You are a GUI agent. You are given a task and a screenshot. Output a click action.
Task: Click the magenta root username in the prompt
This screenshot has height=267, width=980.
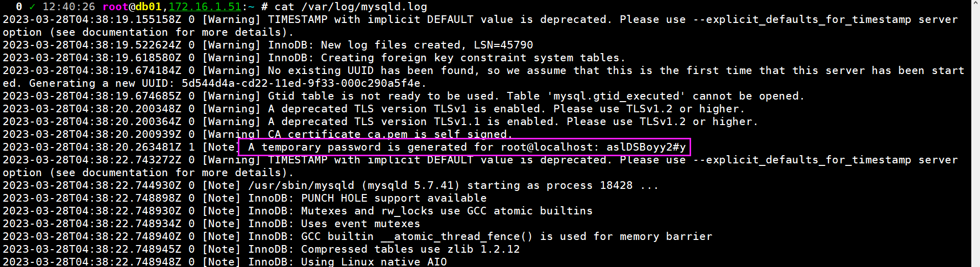coord(115,7)
